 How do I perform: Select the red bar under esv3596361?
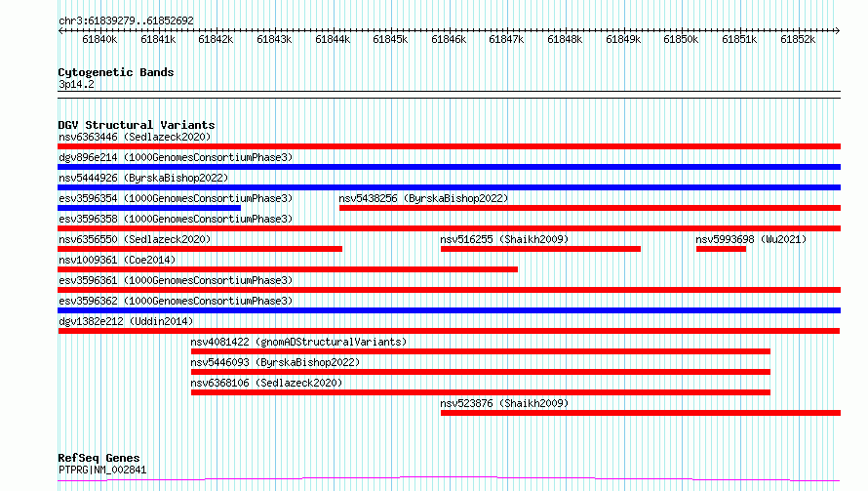click(449, 290)
